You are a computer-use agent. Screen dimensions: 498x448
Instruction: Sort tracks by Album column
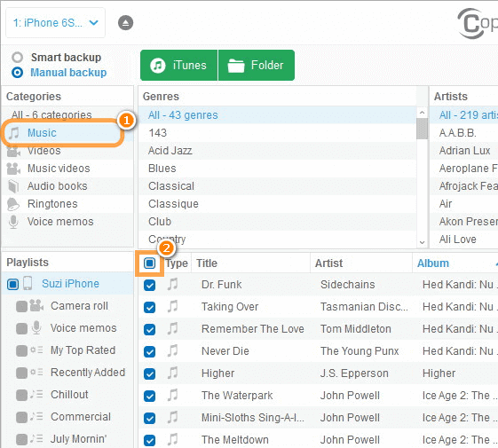point(433,263)
